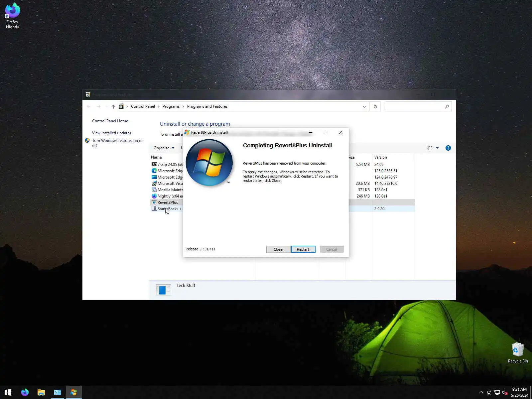This screenshot has width=532, height=399.
Task: Sort list by Version column header
Action: (x=381, y=157)
